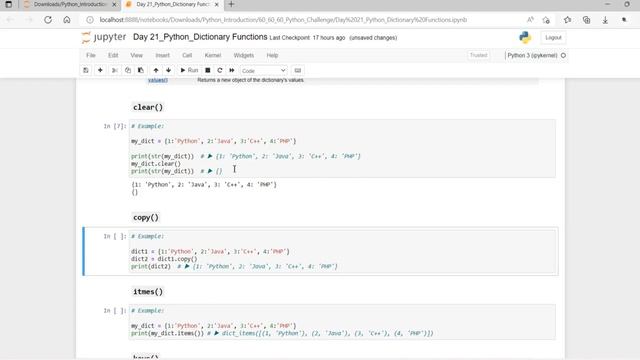Click the kernel idle circle indicator

(563, 55)
